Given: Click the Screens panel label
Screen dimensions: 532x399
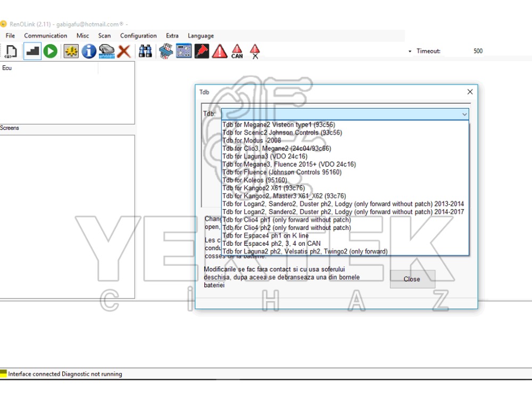Looking at the screenshot, I should [x=10, y=128].
